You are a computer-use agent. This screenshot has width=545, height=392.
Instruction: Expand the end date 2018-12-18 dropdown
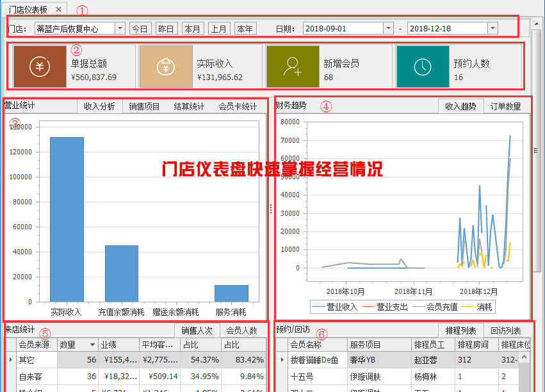pyautogui.click(x=492, y=28)
